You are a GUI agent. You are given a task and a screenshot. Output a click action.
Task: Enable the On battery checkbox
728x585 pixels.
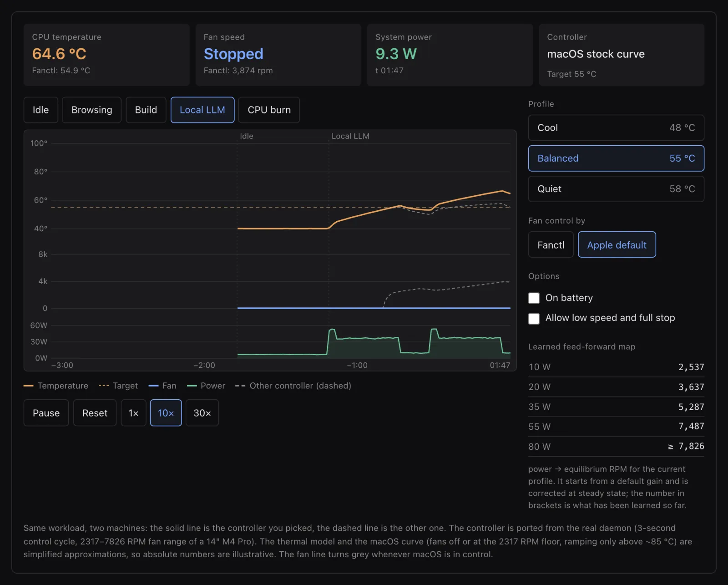pos(534,298)
